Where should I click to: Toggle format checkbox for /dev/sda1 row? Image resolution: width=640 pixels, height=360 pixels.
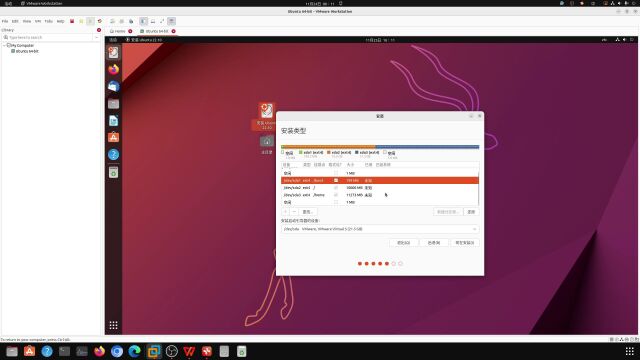(336, 180)
